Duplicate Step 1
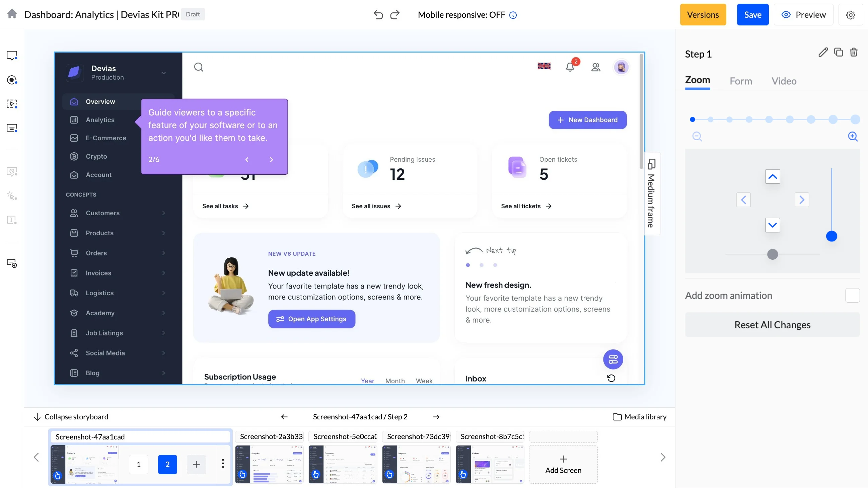Screen dimensions: 868x488 tap(838, 52)
